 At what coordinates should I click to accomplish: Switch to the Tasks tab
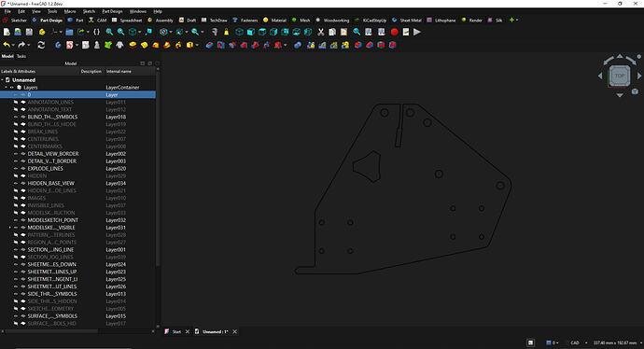coord(21,56)
